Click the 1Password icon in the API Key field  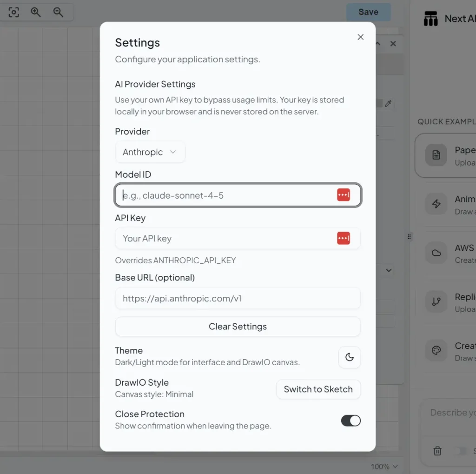point(344,238)
